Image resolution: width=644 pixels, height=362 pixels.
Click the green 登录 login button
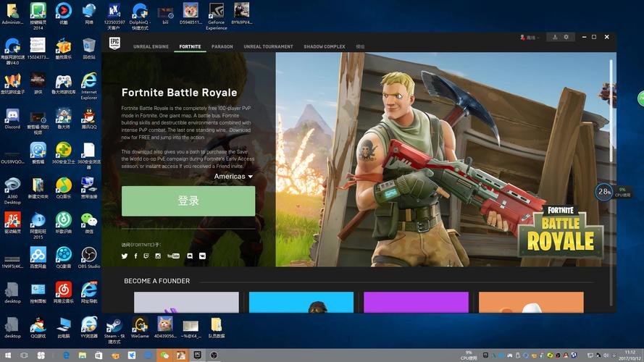click(188, 201)
